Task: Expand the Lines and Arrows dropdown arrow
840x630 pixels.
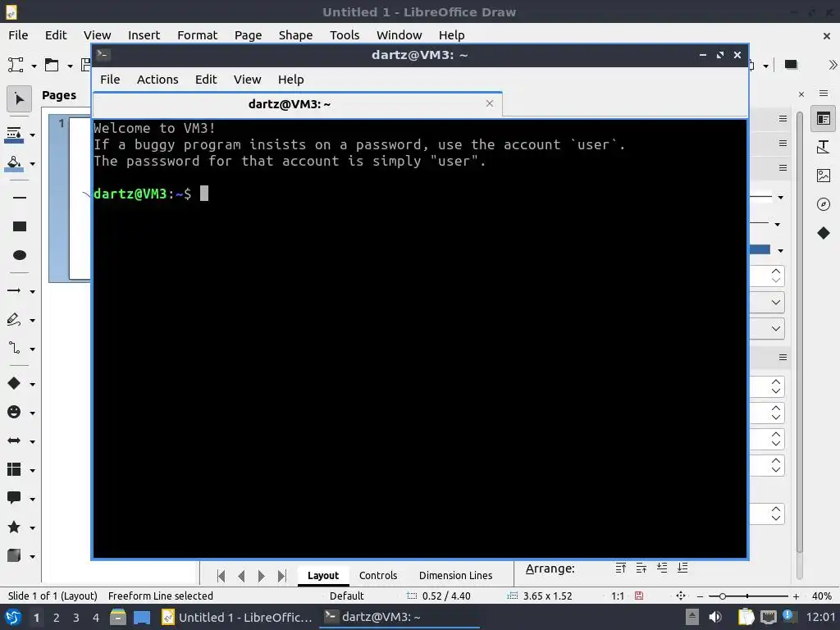Action: tap(32, 291)
